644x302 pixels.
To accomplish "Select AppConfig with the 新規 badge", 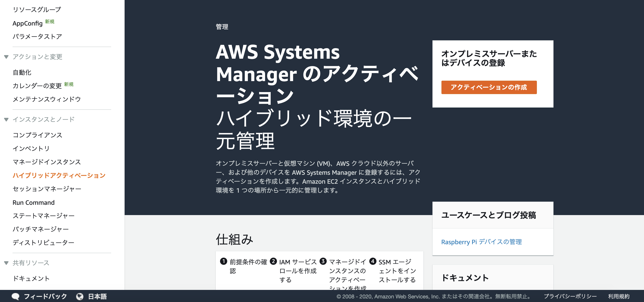I will (28, 23).
